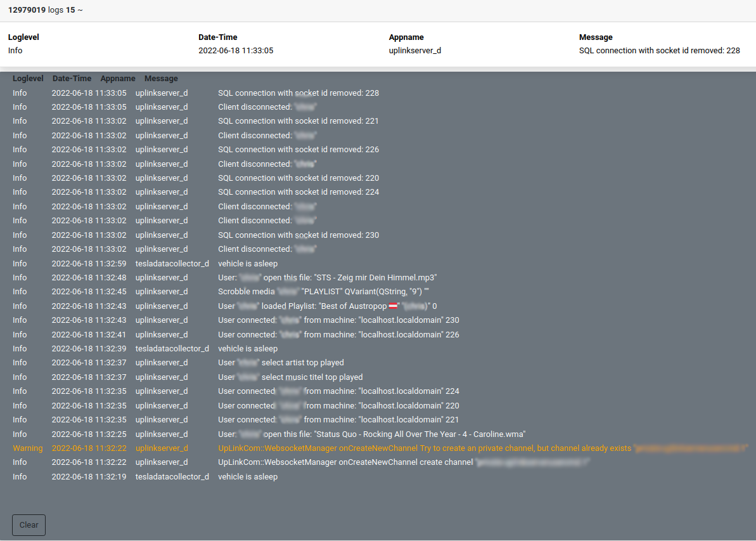Click the Message column header
The image size is (756, 541).
pyautogui.click(x=160, y=78)
